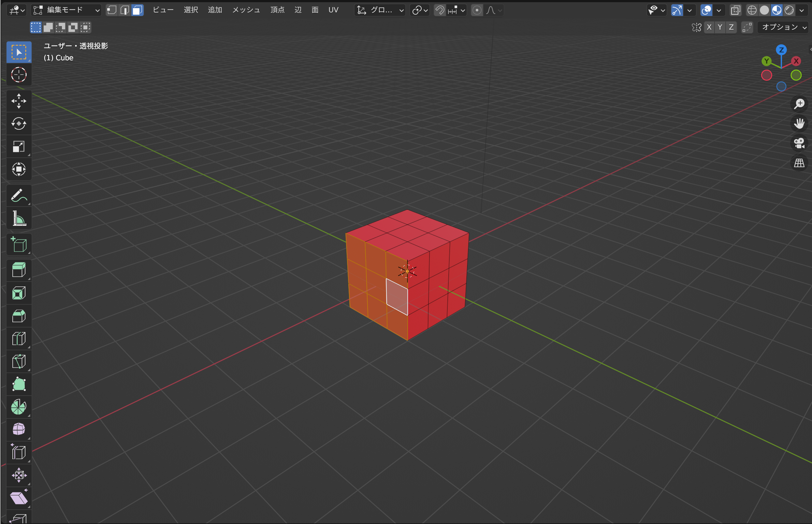
Task: Toggle auto merge vertices icon
Action: pyautogui.click(x=747, y=27)
